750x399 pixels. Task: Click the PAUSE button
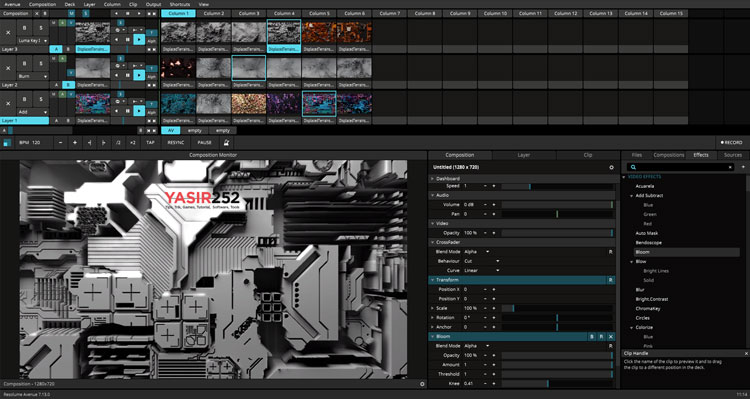tap(204, 142)
